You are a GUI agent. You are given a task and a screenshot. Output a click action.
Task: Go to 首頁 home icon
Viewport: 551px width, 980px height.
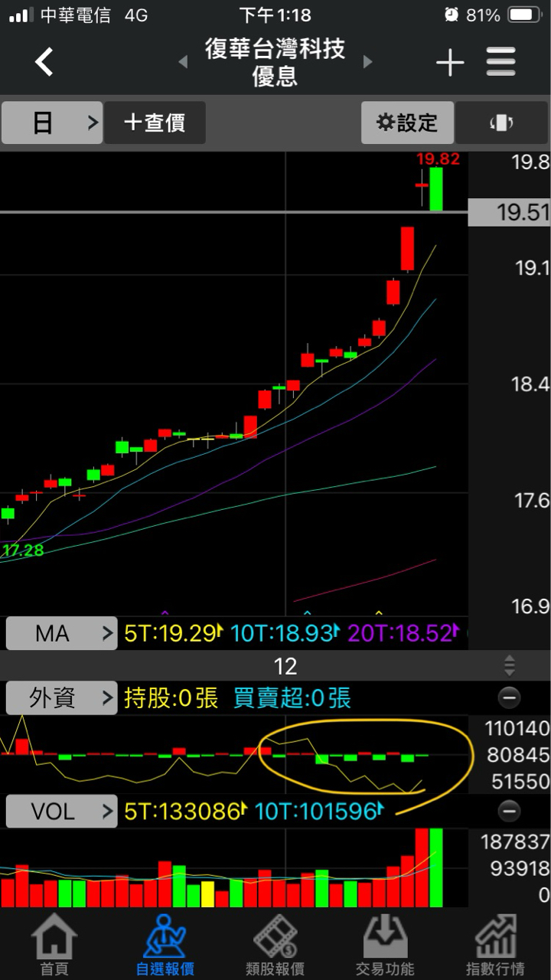(x=54, y=945)
